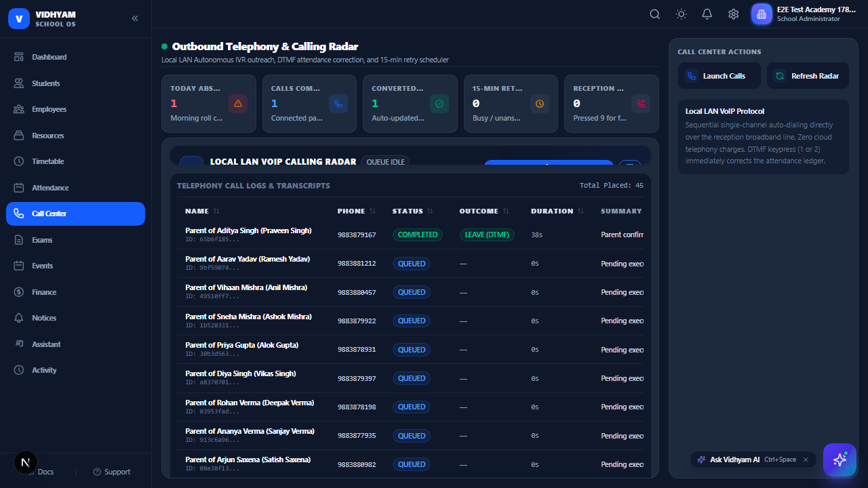Select the Call Center phone icon in sidebar
The height and width of the screenshot is (488, 868).
(x=19, y=213)
